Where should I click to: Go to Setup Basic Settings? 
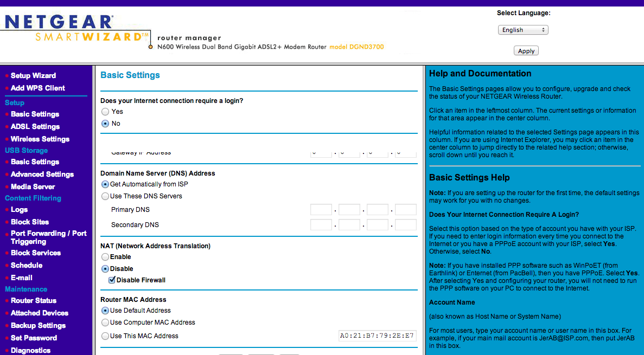tap(35, 114)
